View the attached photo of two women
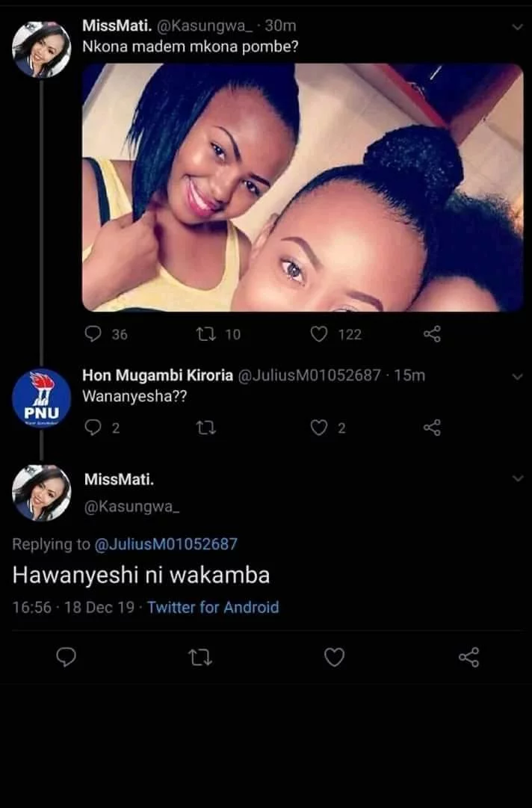This screenshot has height=808, width=532. (x=303, y=187)
